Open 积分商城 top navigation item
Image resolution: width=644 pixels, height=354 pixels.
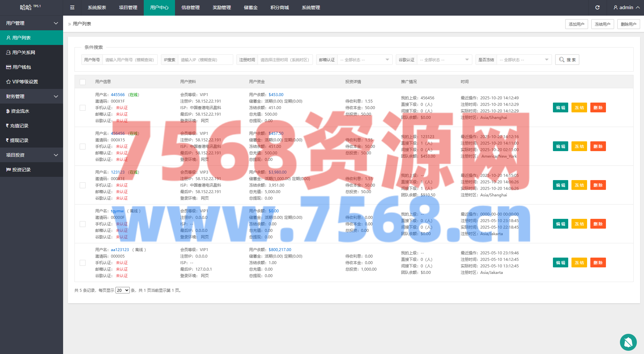(279, 7)
